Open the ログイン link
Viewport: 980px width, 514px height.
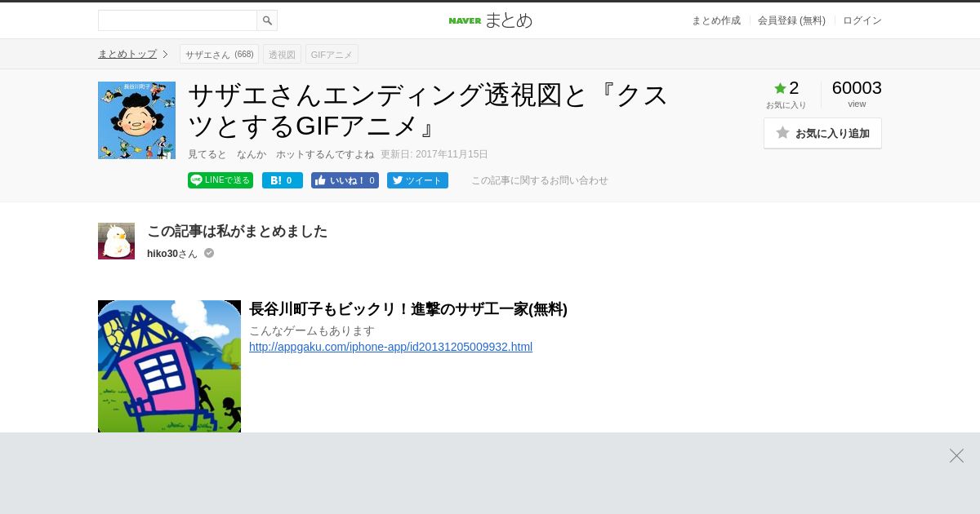tap(862, 20)
